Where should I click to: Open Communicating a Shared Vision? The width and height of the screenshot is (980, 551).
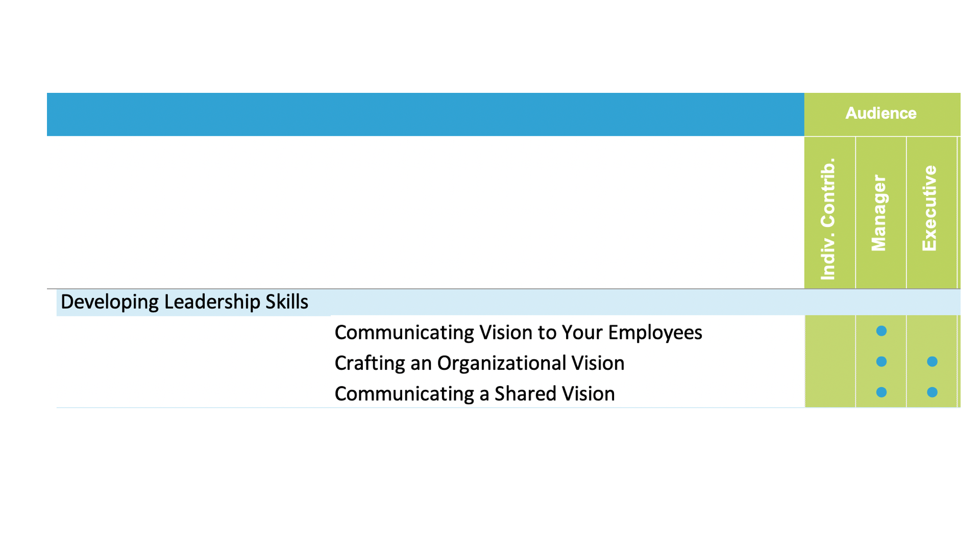(x=475, y=393)
